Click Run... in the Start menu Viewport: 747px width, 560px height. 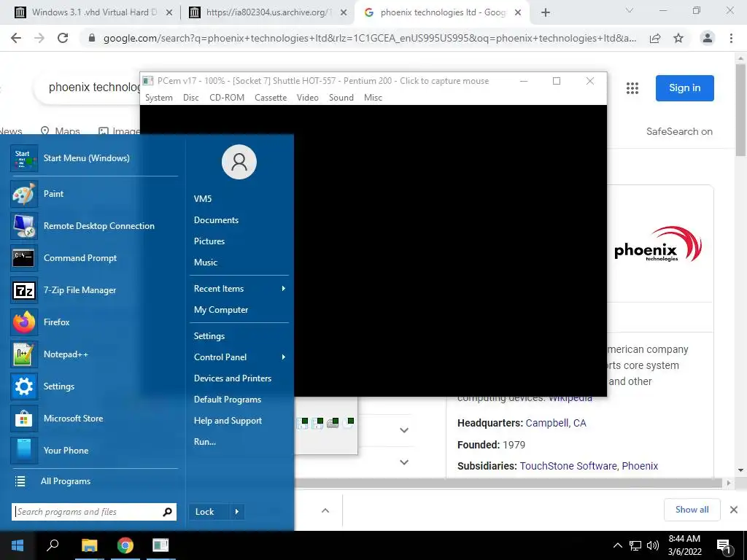tap(205, 441)
